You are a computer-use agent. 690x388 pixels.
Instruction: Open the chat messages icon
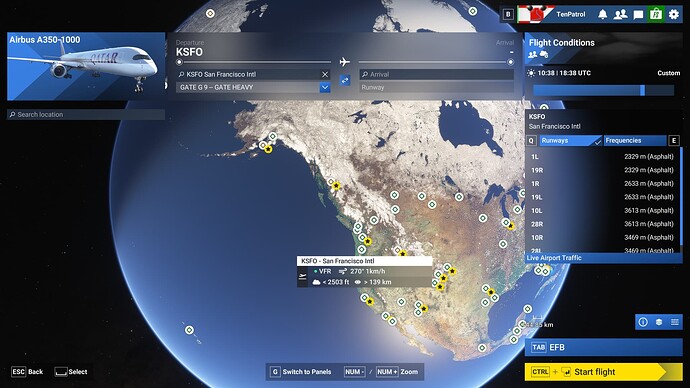click(638, 15)
